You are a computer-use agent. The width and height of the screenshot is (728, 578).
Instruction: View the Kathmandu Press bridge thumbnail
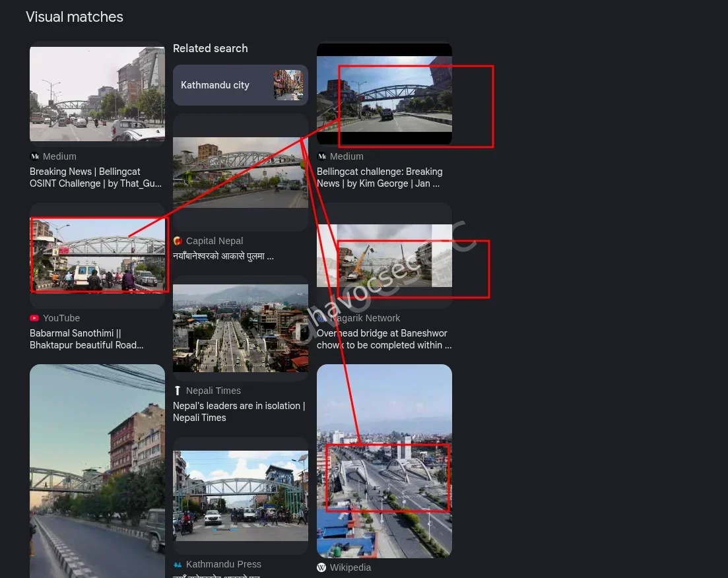pyautogui.click(x=240, y=496)
